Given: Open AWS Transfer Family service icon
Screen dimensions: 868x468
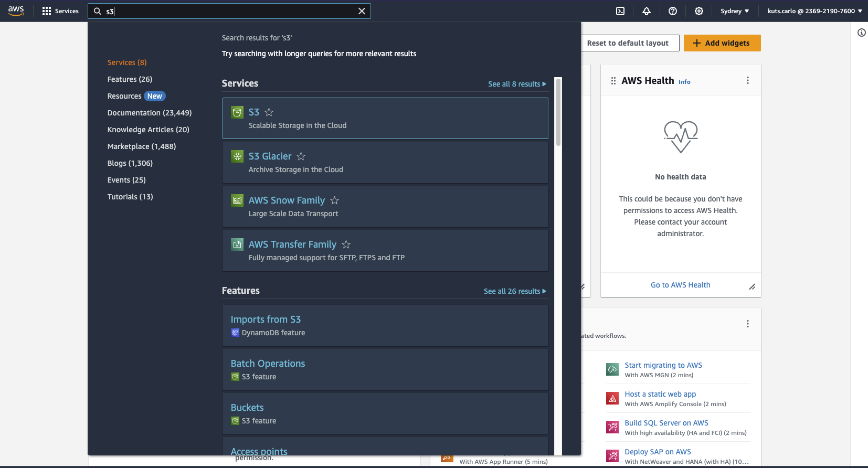Looking at the screenshot, I should pos(237,244).
